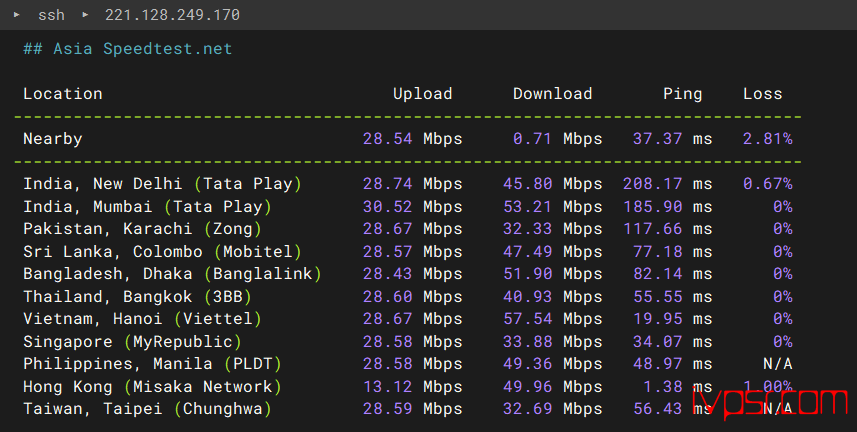Select Thailand, Bangkok (3BB) location
857x432 pixels.
[137, 296]
